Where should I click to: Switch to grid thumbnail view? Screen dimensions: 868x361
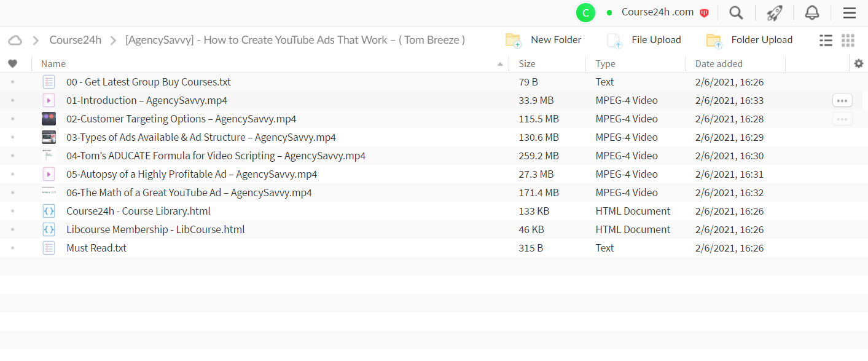point(848,40)
